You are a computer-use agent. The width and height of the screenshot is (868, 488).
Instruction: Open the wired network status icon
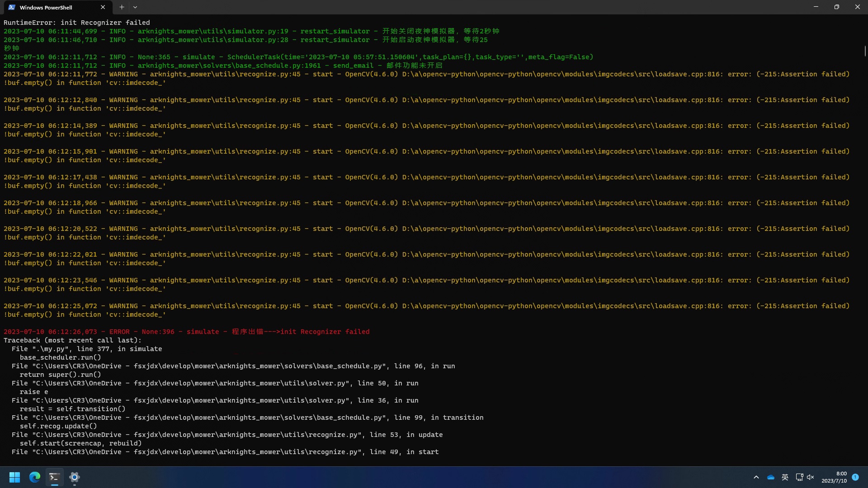tap(799, 477)
